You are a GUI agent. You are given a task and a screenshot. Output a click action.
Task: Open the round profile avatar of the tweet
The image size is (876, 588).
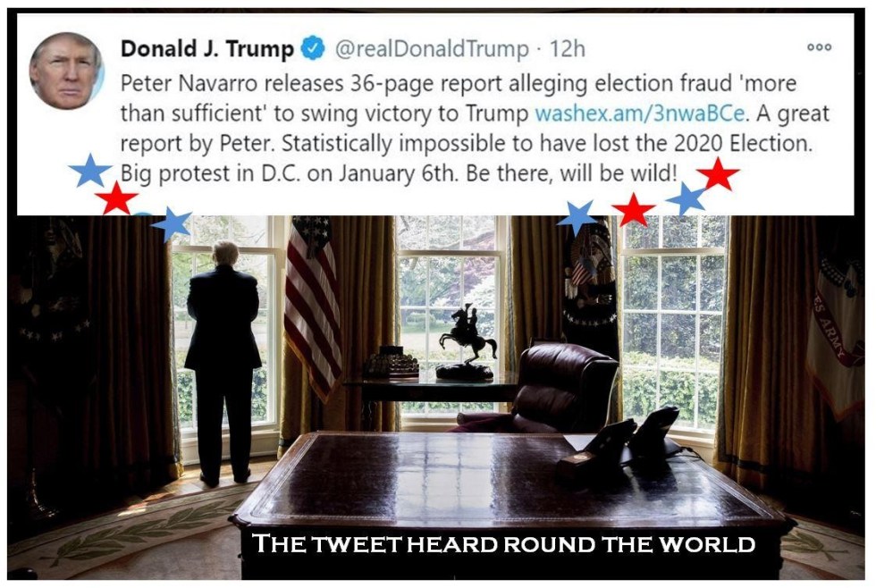(66, 71)
